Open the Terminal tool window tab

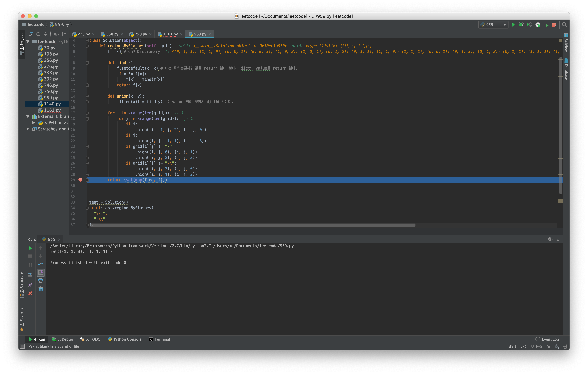tap(160, 339)
